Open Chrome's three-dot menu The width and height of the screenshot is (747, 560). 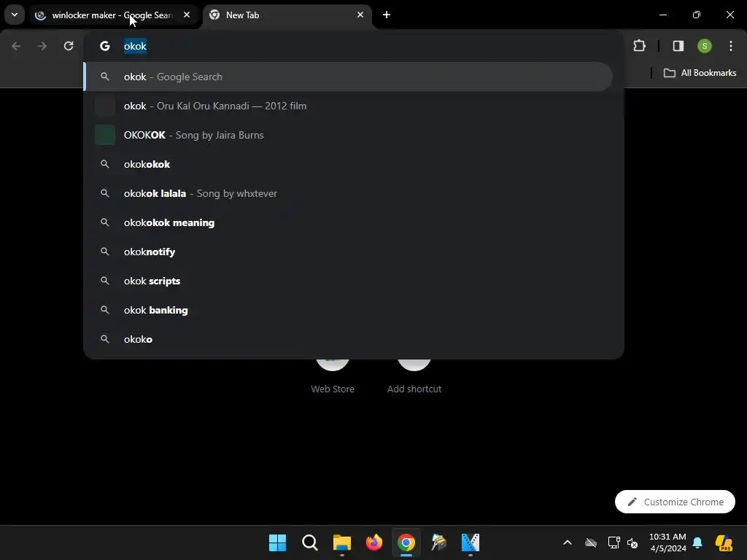tap(731, 46)
